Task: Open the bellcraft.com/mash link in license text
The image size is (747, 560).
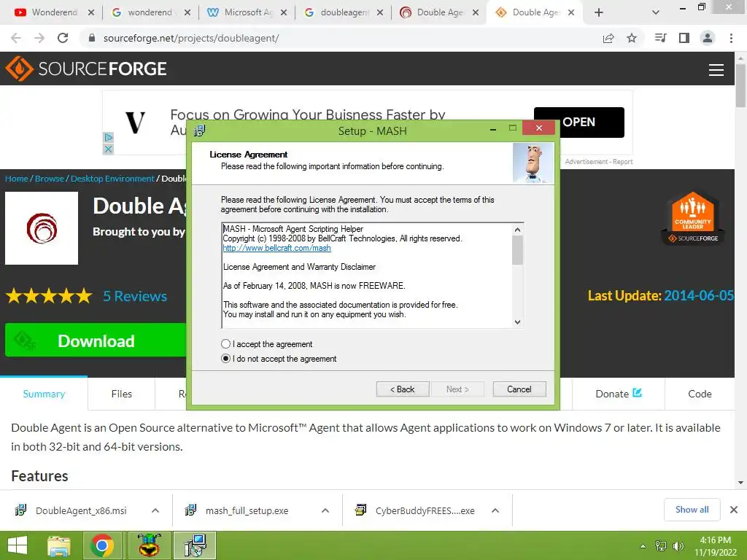Action: (x=276, y=248)
